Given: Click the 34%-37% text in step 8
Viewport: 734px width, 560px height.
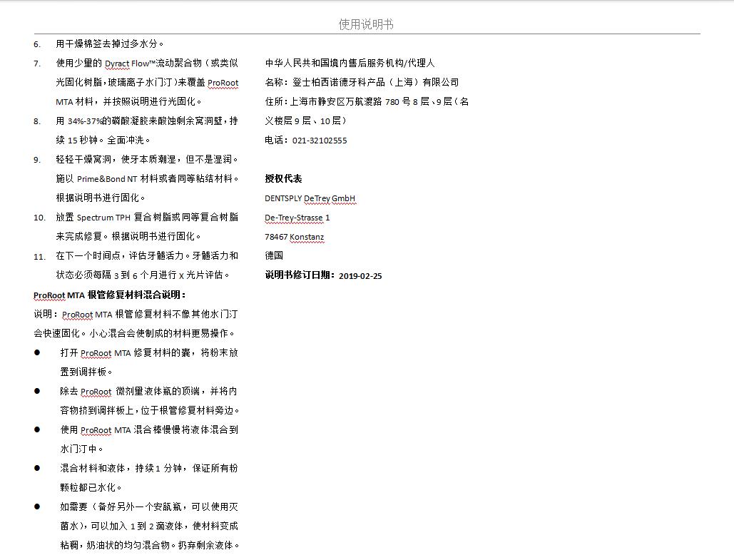Looking at the screenshot, I should coord(83,121).
